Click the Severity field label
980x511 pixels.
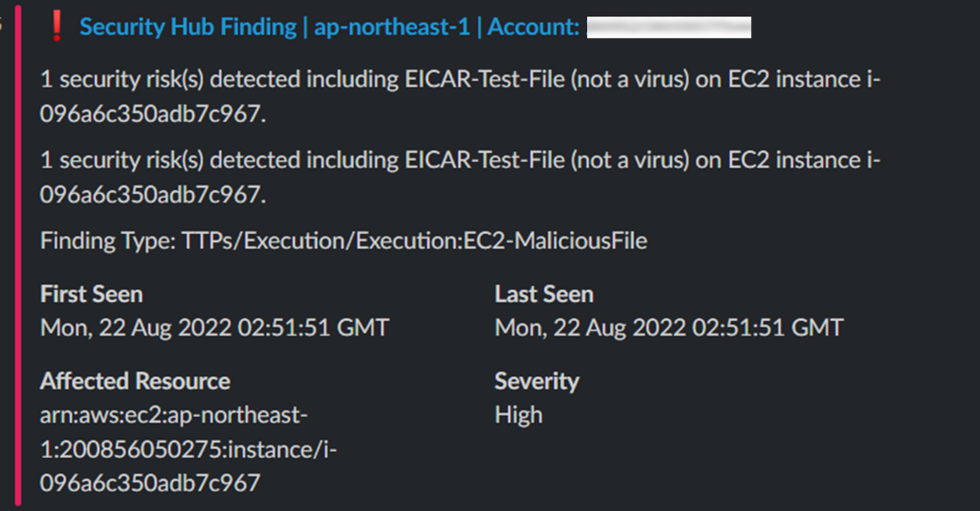537,381
